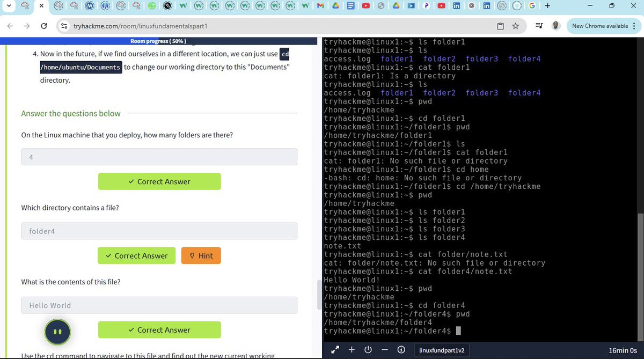
Task: Click the answer field containing folder4
Action: [x=159, y=231]
